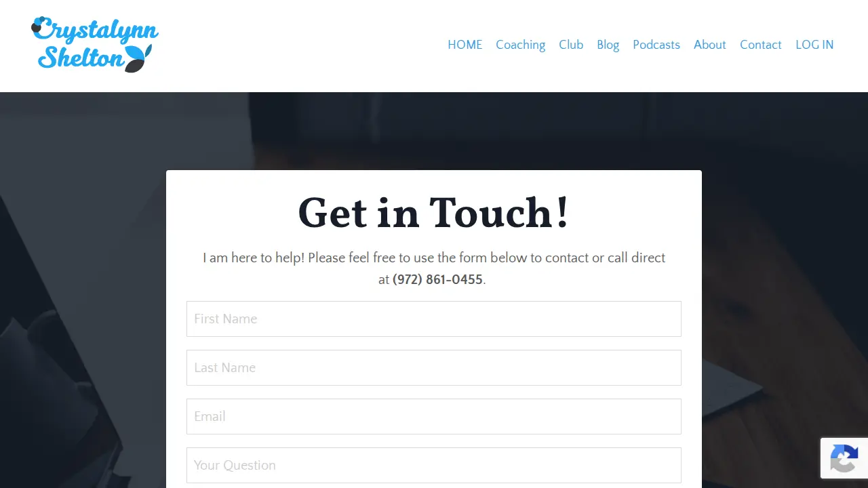Click the Crystalynn Shelton logo
The height and width of the screenshot is (488, 868).
point(95,45)
